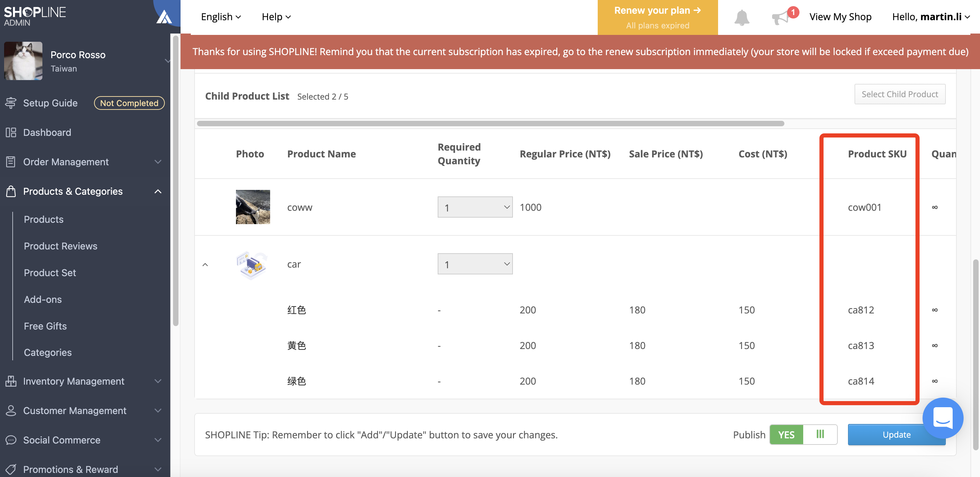
Task: Set Publish toggle to YES
Action: click(x=786, y=435)
